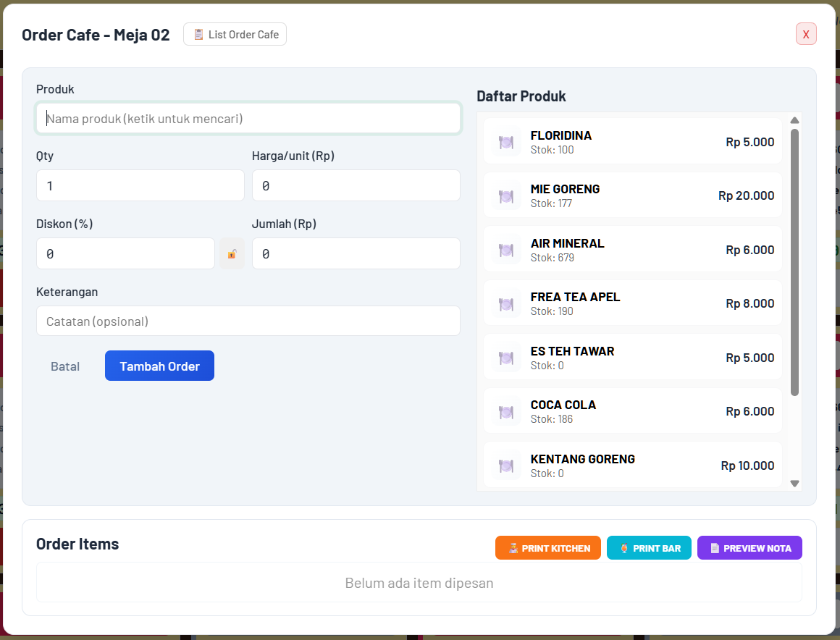The image size is (840, 640).
Task: Cancel with the Batal button
Action: (65, 366)
